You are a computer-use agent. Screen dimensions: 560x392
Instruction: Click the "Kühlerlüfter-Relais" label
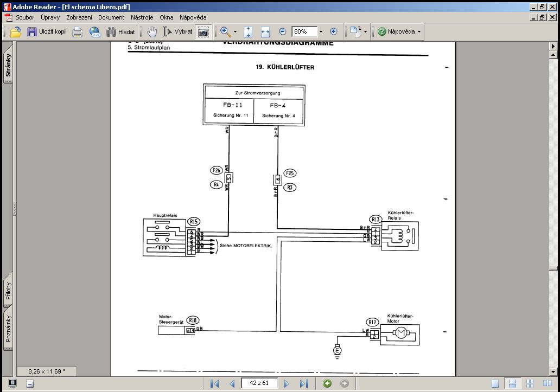pyautogui.click(x=400, y=215)
